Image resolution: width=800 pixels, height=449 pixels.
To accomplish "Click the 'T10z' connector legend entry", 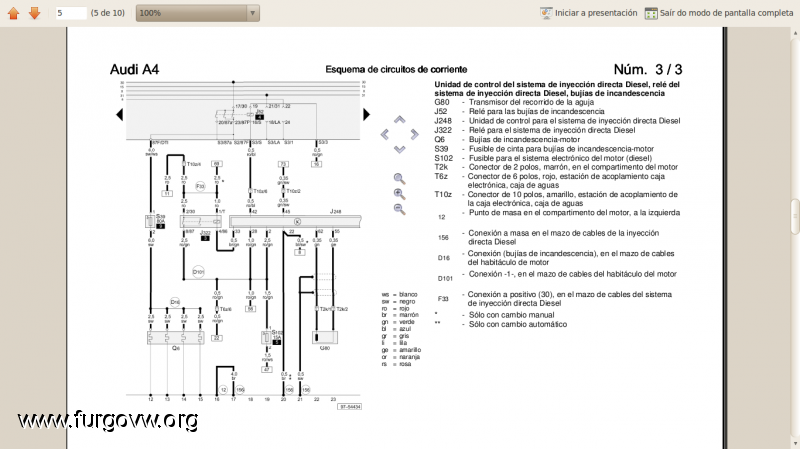I will pos(556,198).
